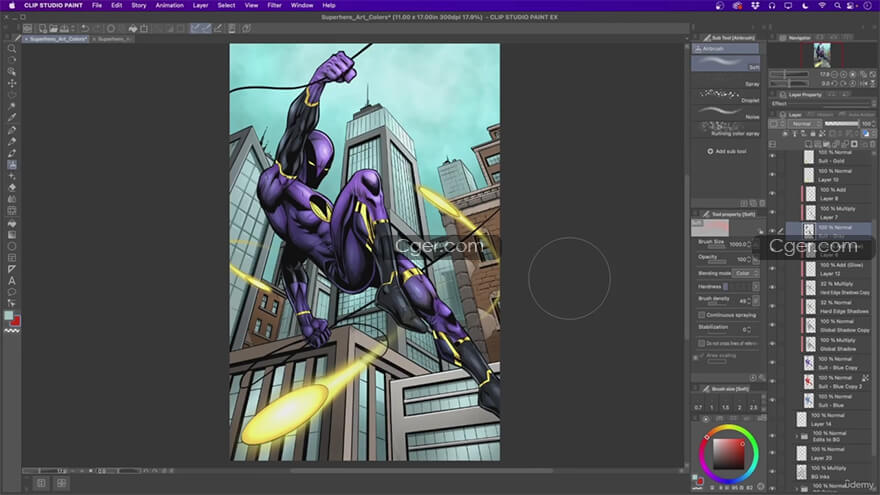Screen dimensions: 880x495
Task: Select the Rotate view tool in toolbox
Action: tap(12, 60)
